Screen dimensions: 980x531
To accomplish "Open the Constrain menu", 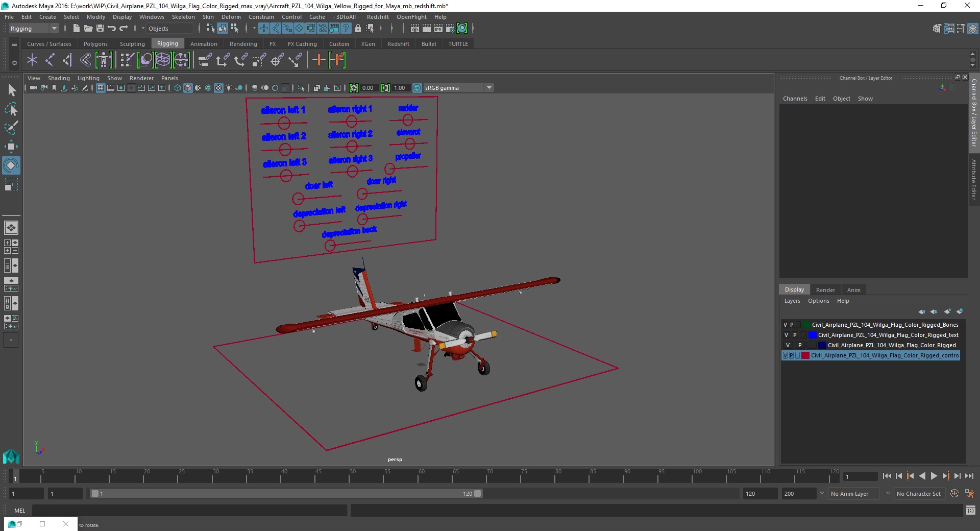I will [x=261, y=17].
